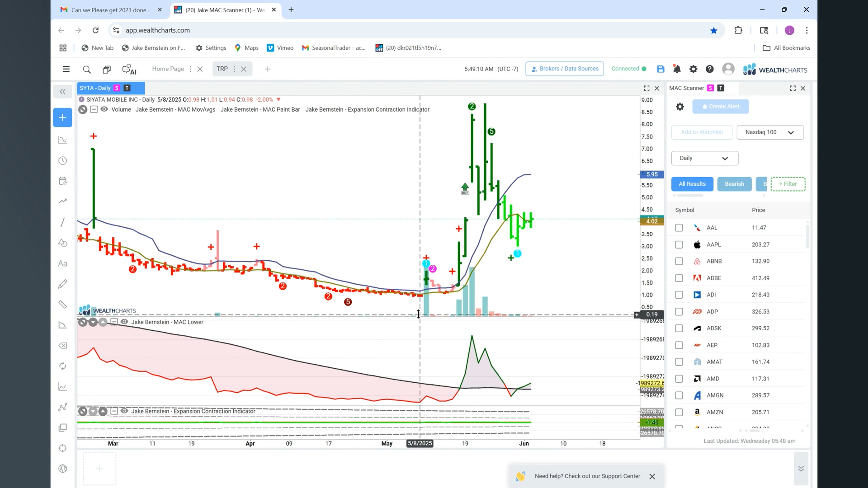Click the refresh chart icon in the left toolbar
This screenshot has height=488, width=868.
pyautogui.click(x=63, y=366)
